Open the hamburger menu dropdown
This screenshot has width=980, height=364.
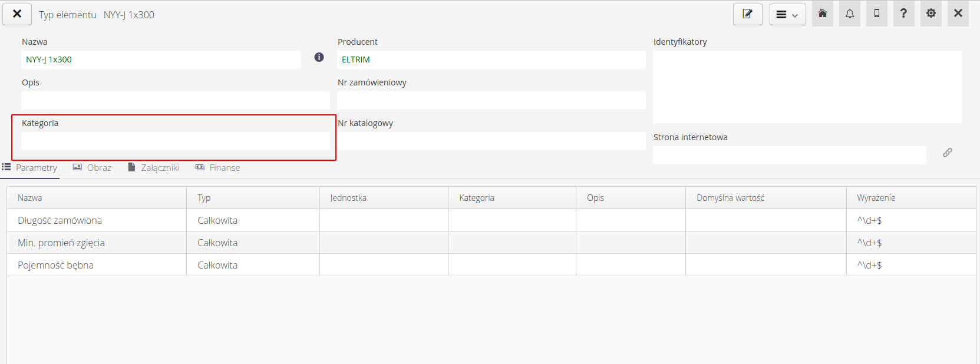coord(787,15)
